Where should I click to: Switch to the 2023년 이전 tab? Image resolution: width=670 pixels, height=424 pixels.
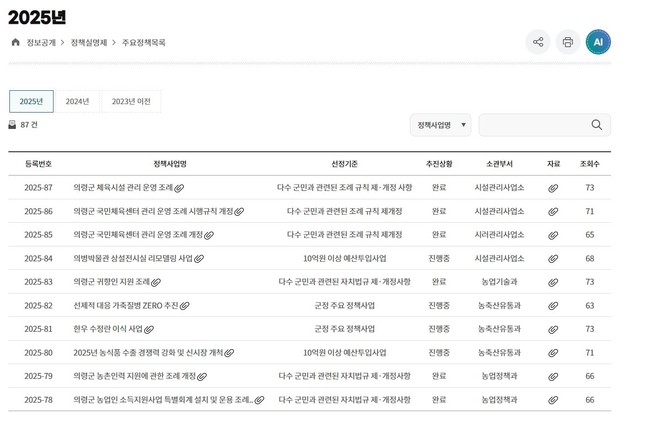[131, 101]
